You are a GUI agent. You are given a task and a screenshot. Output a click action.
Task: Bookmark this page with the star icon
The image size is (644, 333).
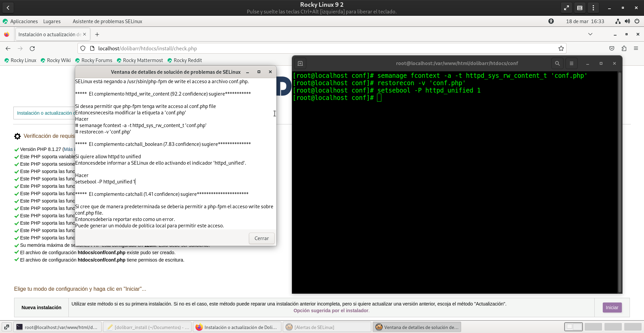pos(561,49)
